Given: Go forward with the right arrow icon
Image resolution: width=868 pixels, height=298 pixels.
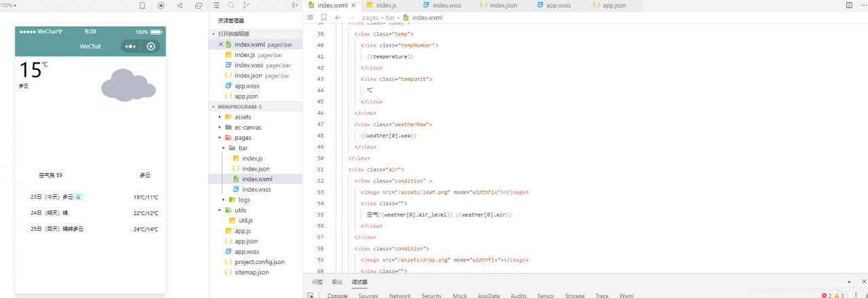Looking at the screenshot, I should coord(351,18).
